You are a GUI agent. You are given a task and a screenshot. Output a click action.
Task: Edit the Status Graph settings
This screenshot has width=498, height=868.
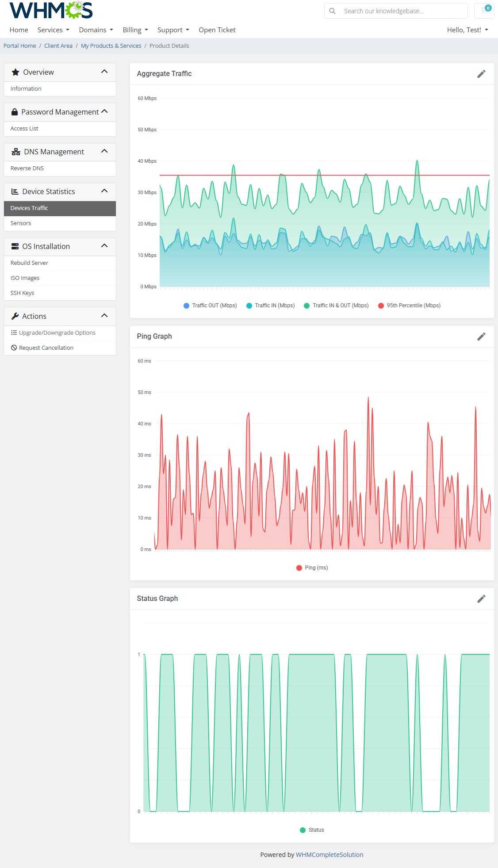(481, 599)
